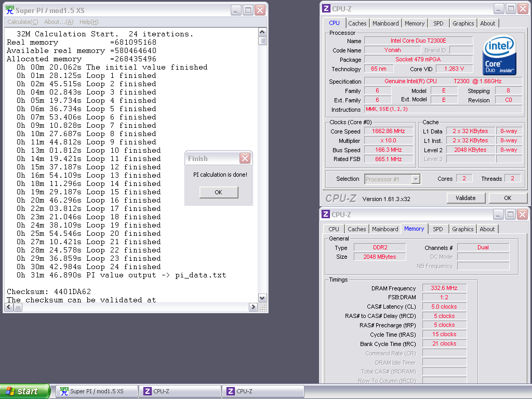Click the memory Size value 2048 MBytes
Screen dimensions: 532x399
(380, 257)
